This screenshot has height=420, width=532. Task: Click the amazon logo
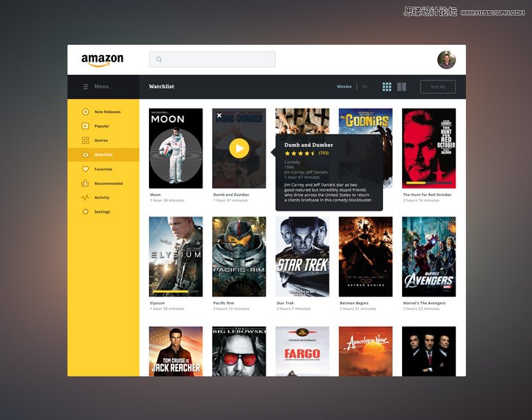click(103, 60)
